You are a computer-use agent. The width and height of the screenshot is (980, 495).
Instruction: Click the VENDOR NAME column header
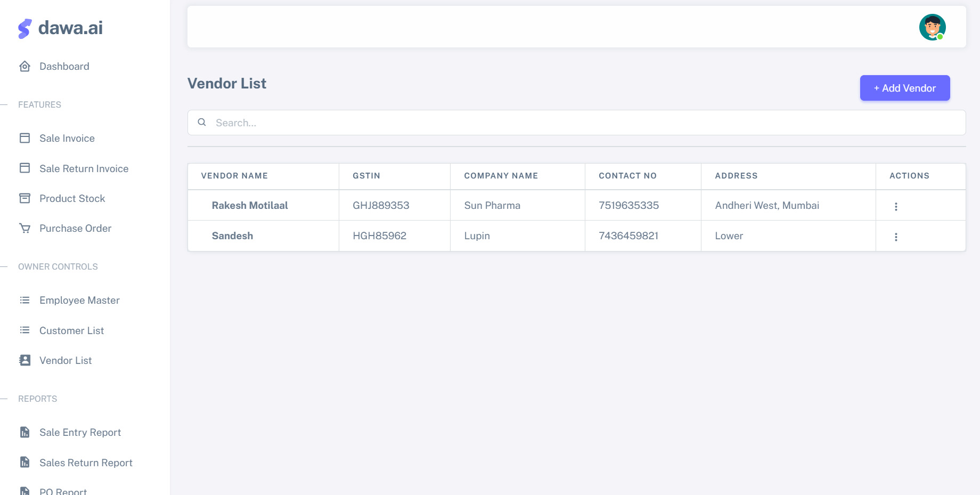pyautogui.click(x=234, y=176)
